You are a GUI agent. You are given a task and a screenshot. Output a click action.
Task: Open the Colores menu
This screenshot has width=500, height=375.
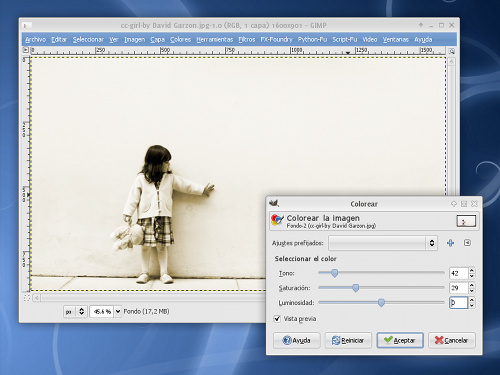tap(180, 39)
